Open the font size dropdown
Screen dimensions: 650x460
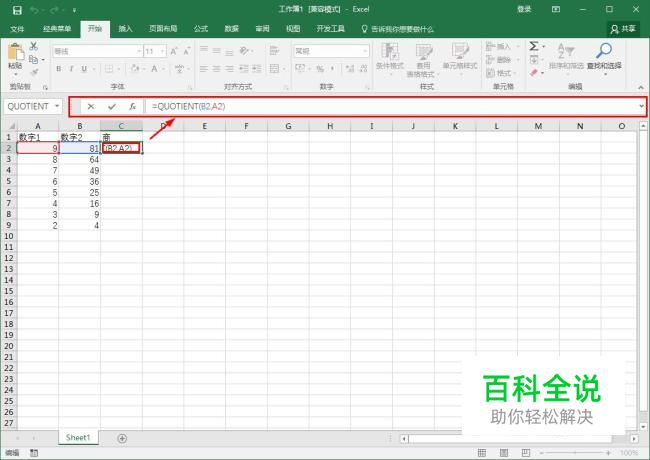click(x=162, y=51)
